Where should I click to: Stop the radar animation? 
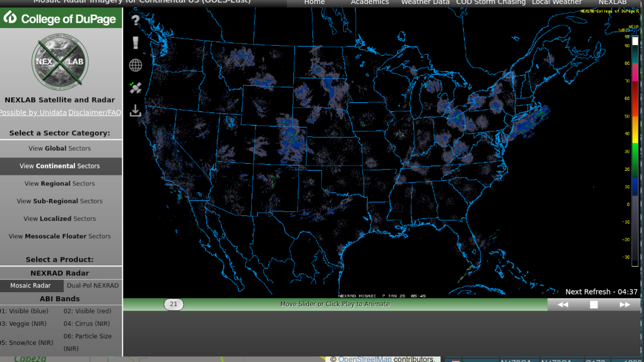(x=594, y=304)
